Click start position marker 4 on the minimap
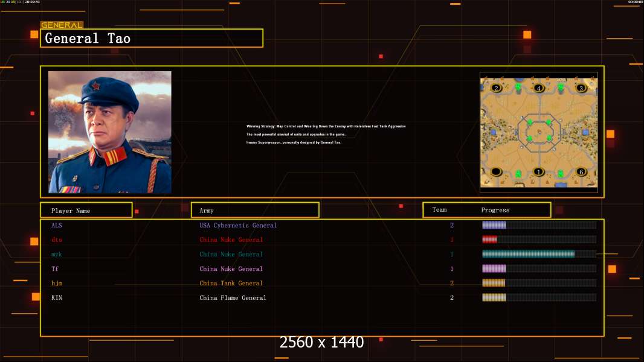 538,88
